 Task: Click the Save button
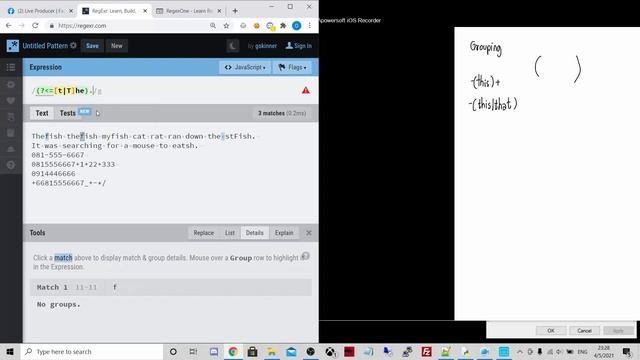coord(92,46)
